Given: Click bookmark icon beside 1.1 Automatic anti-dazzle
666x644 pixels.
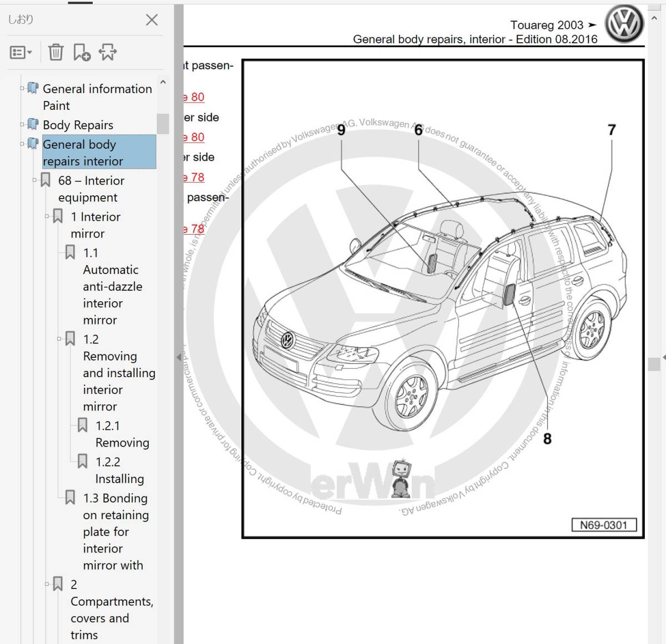Looking at the screenshot, I should point(70,252).
